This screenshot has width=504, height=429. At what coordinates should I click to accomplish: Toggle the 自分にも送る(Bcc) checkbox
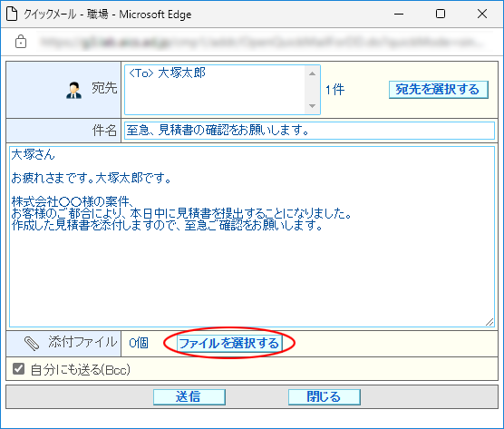tap(18, 369)
